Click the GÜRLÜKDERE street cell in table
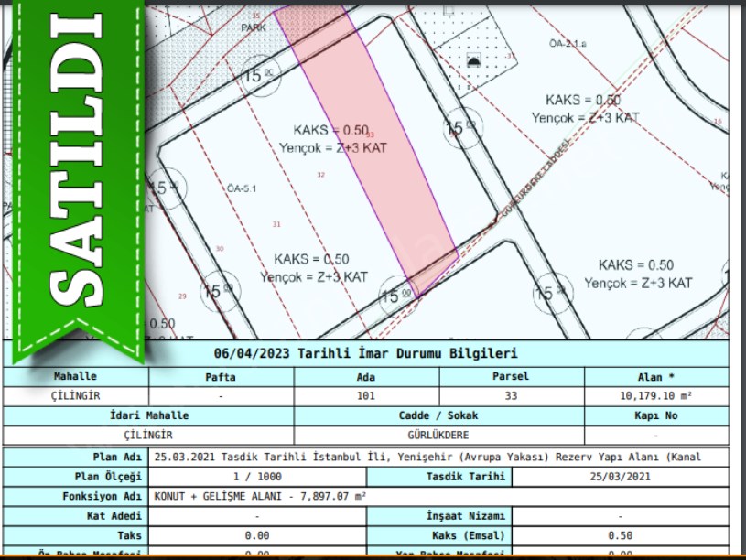This screenshot has width=746, height=560. [x=438, y=436]
